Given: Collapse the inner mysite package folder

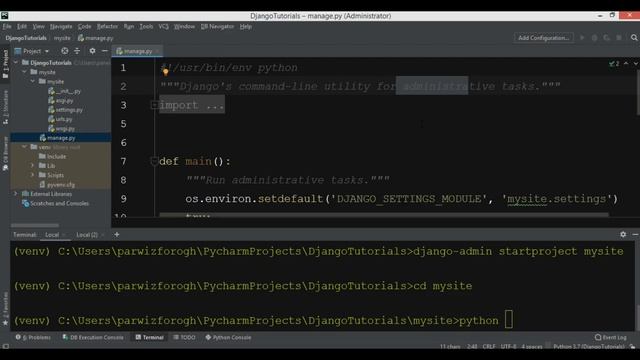Looking at the screenshot, I should pyautogui.click(x=33, y=81).
